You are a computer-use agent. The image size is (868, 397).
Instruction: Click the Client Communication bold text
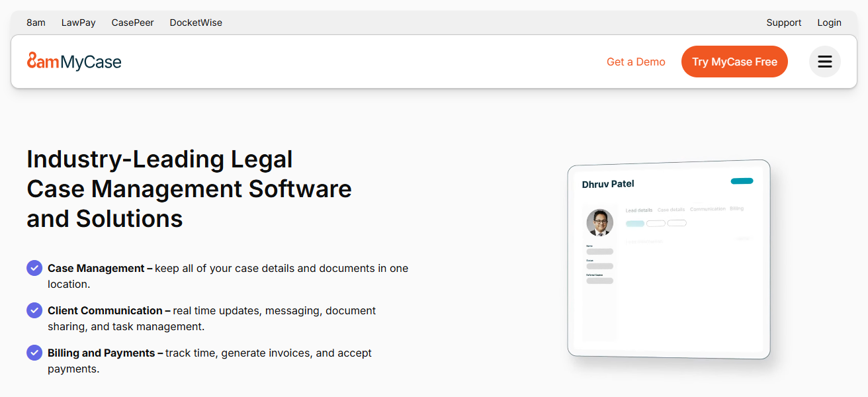[105, 310]
